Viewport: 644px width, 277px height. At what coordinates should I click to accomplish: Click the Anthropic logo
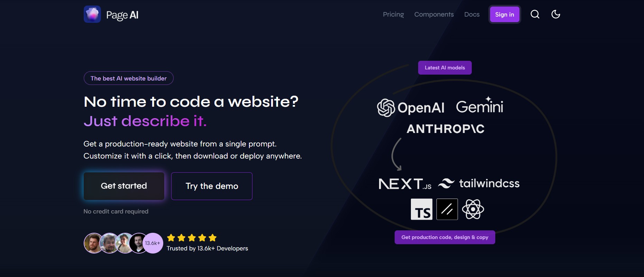point(445,129)
